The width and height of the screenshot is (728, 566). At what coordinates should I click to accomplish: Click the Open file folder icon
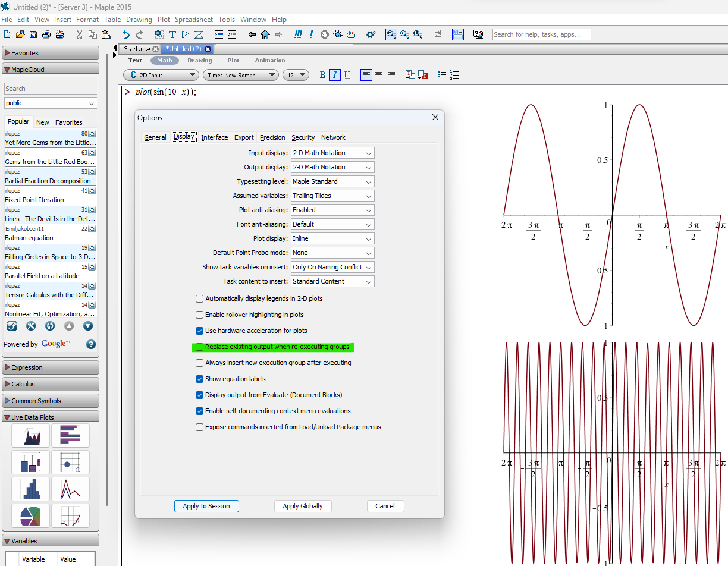21,34
